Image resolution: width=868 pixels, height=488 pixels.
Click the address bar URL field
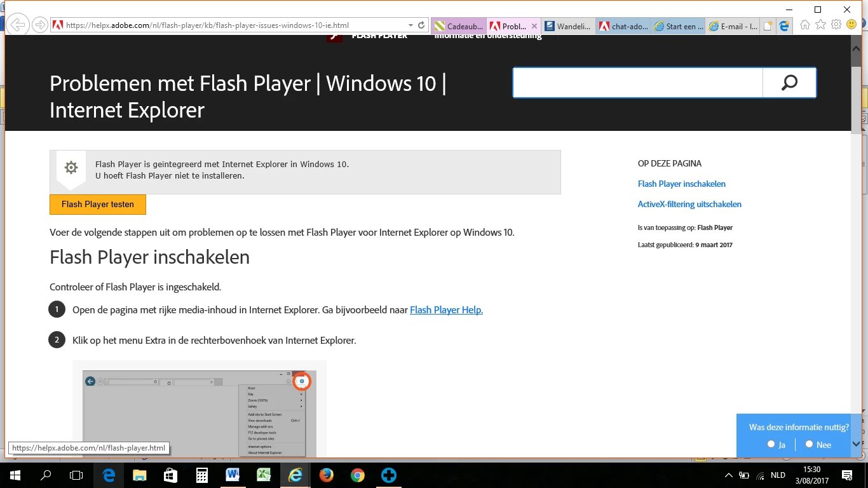coord(234,25)
